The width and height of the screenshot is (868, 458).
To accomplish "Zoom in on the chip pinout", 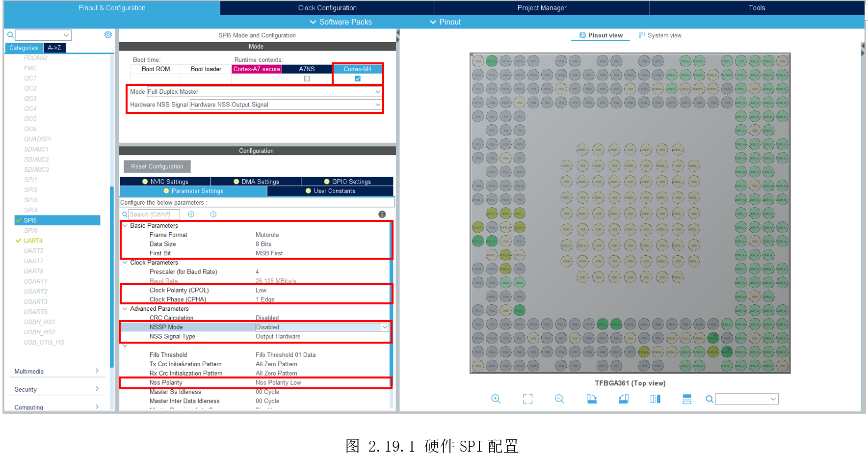I will (x=496, y=399).
